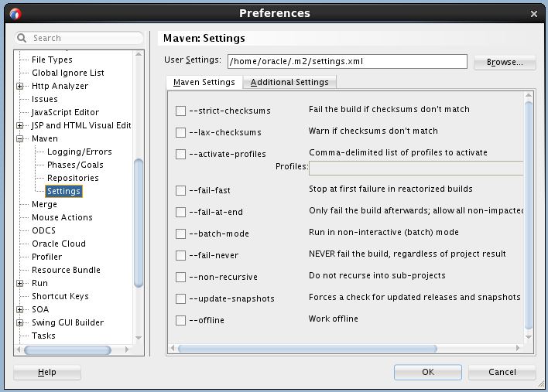Expand the Run tree node

pos(21,284)
